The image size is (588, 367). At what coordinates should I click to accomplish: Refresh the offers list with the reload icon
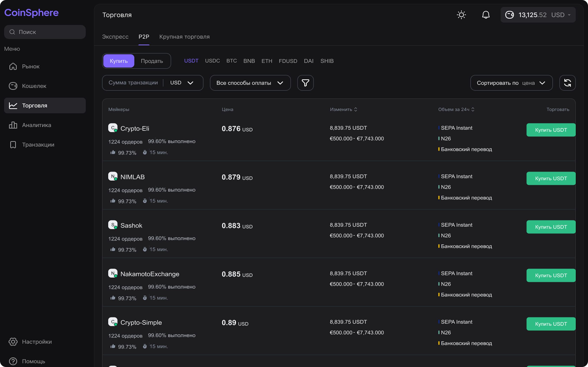567,83
